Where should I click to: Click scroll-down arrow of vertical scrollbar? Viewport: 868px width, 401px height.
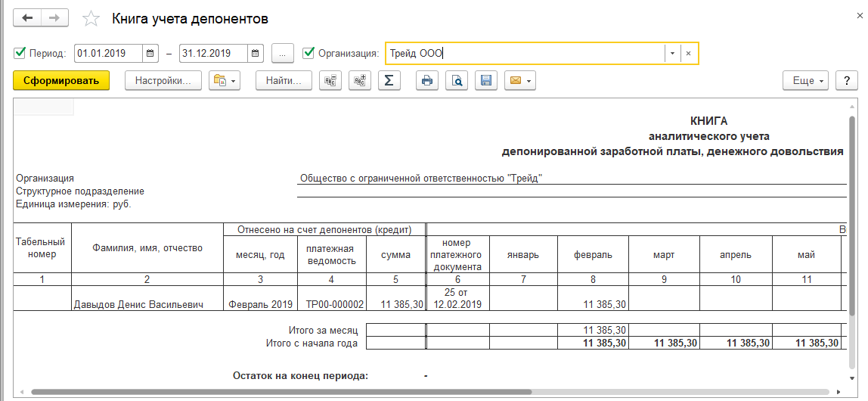tap(852, 378)
